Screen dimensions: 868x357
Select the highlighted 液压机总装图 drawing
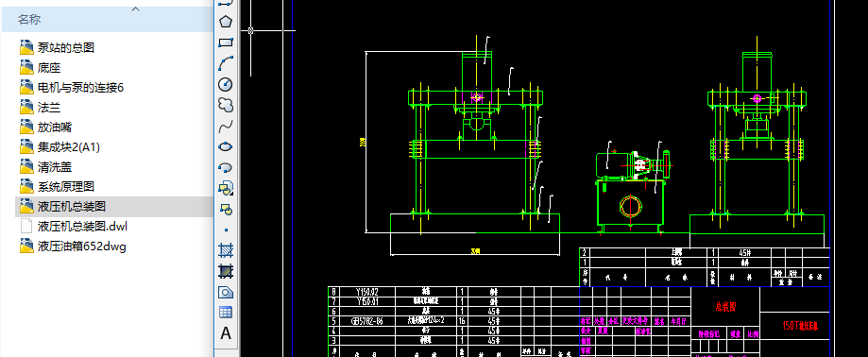tap(63, 207)
